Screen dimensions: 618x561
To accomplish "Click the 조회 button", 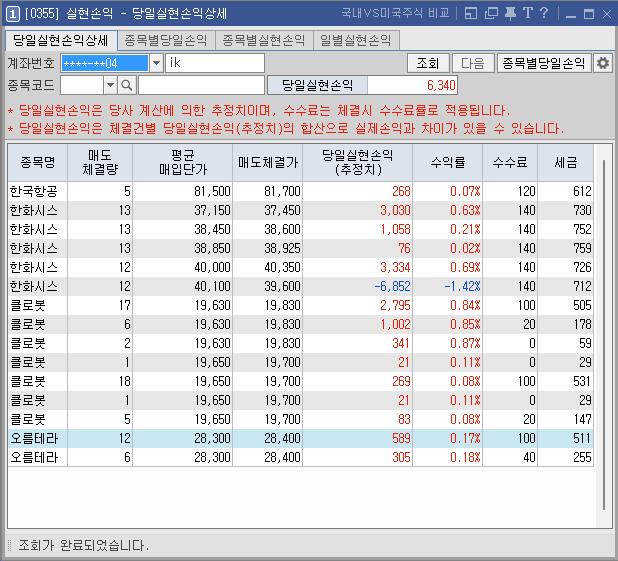I will pos(428,63).
